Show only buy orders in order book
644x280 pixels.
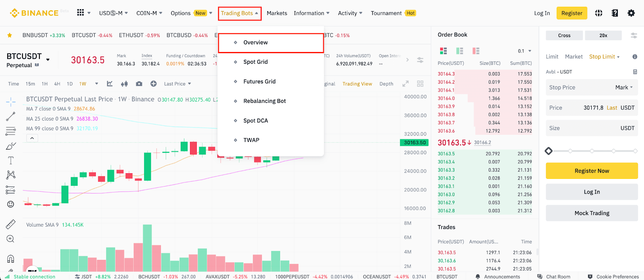460,51
